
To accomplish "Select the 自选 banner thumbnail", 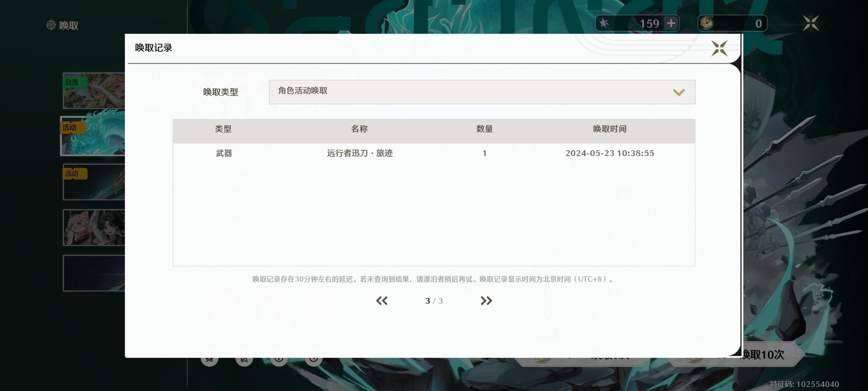I will [x=94, y=91].
